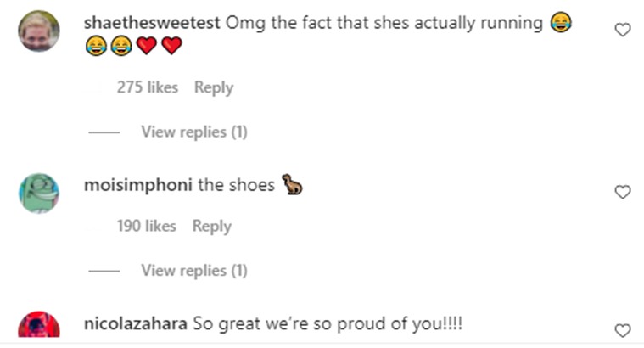Expand replies under moisimphoni's comment
Screen dimensions: 644x348
(193, 270)
